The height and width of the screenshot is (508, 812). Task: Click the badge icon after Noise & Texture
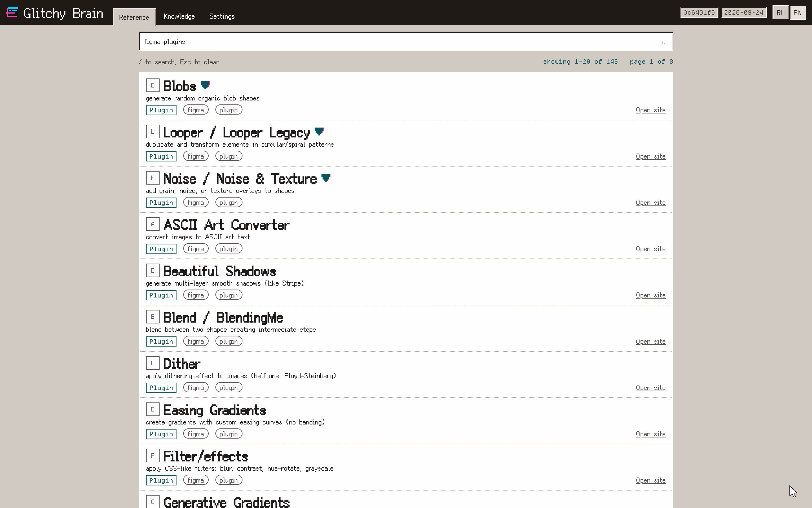coord(326,178)
